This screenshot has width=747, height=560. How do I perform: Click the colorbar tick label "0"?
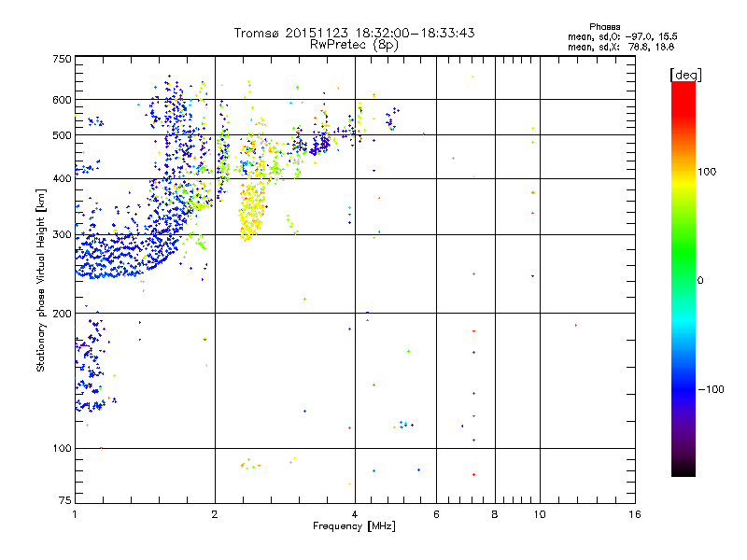[x=700, y=280]
